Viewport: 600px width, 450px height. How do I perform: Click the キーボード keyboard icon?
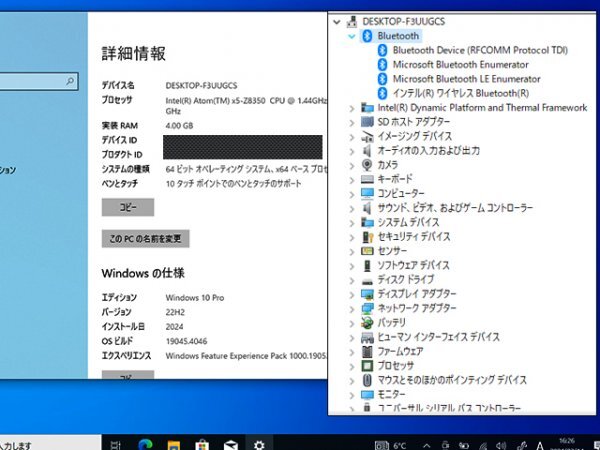coord(367,179)
